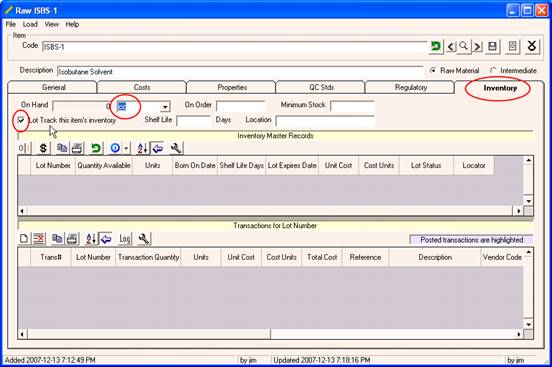Copy transactions using Transactions toolbar copy icon
The image size is (552, 367).
click(x=57, y=239)
